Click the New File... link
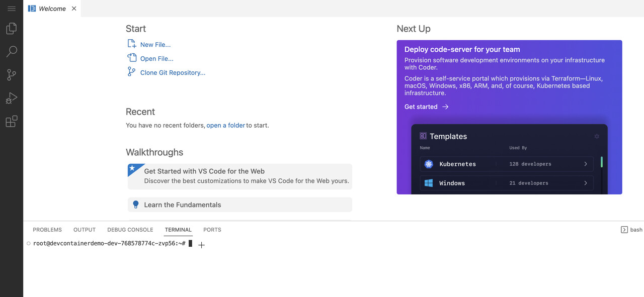 point(155,45)
